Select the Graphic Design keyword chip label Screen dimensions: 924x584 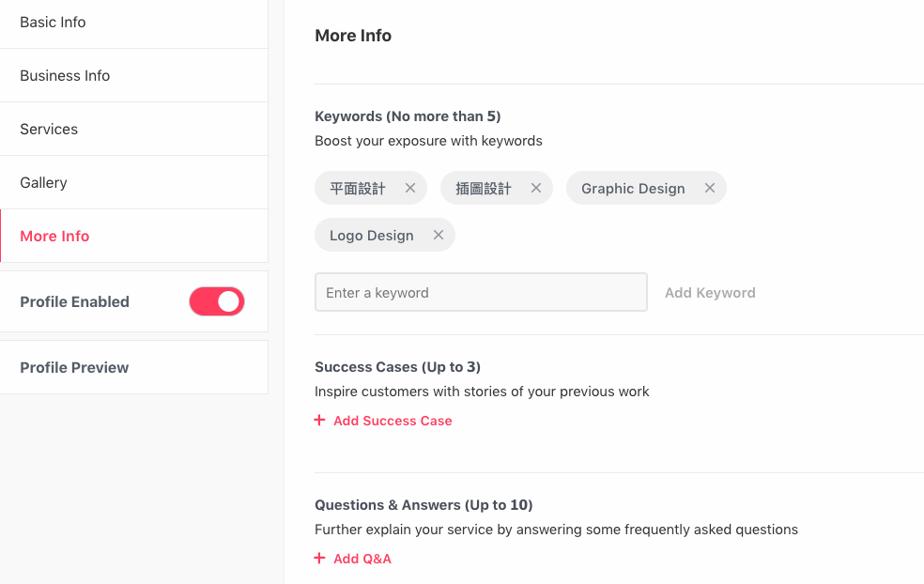[633, 189]
